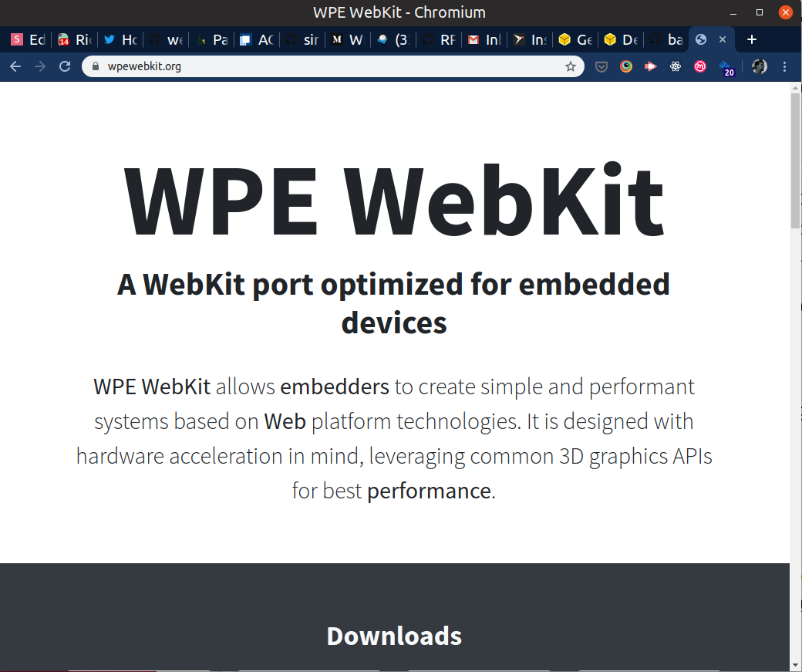Open the ColorZilla eyedropper extension
Image resolution: width=802 pixels, height=672 pixels.
click(626, 66)
